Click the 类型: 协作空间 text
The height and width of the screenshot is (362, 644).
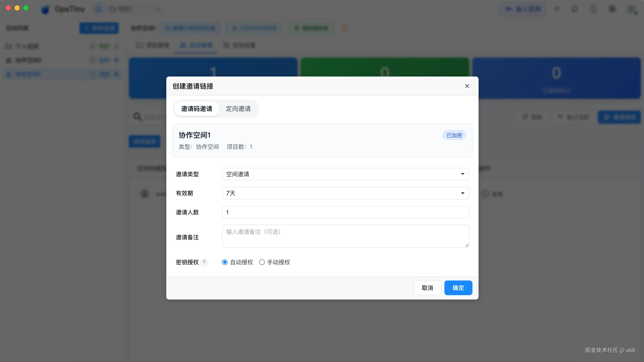(199, 147)
